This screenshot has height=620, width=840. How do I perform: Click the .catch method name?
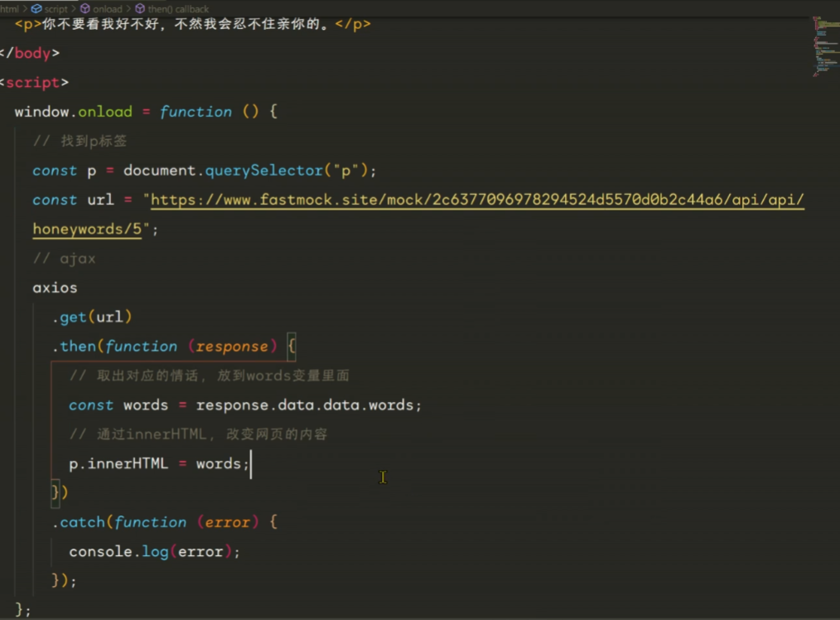point(82,522)
